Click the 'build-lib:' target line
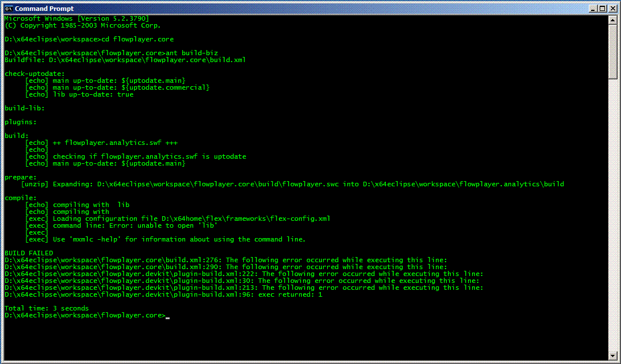Viewport: 621px width, 364px height. [25, 108]
